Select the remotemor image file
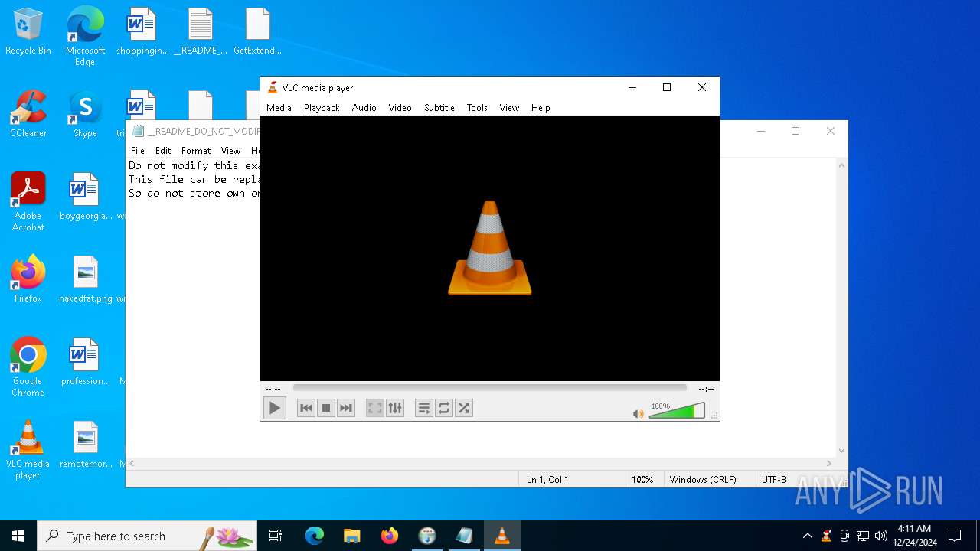This screenshot has height=551, width=980. [85, 445]
